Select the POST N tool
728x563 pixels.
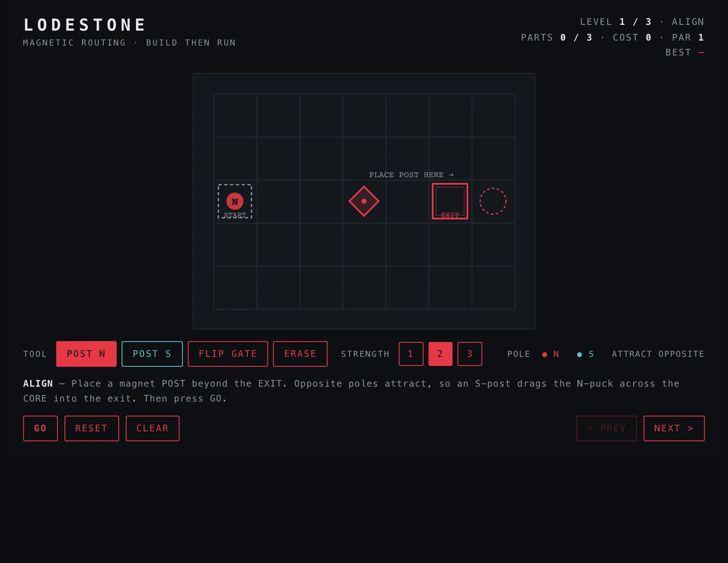pyautogui.click(x=86, y=354)
